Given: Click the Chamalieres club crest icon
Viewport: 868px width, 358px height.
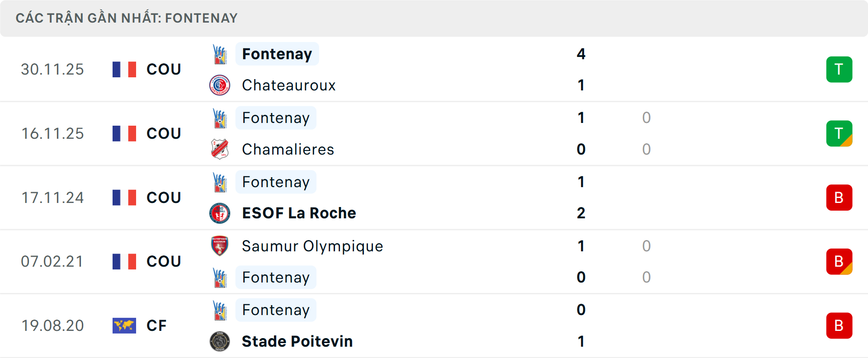Looking at the screenshot, I should point(220,149).
